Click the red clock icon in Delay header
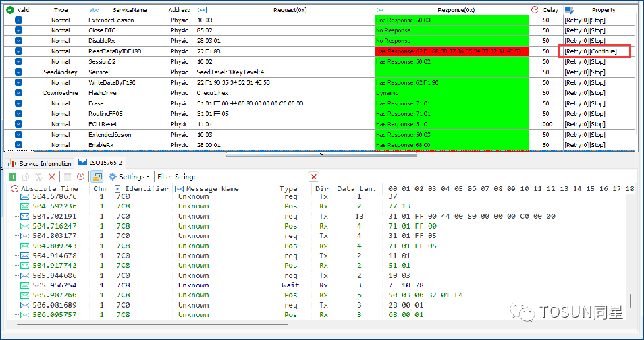The image size is (644, 340). pos(535,10)
